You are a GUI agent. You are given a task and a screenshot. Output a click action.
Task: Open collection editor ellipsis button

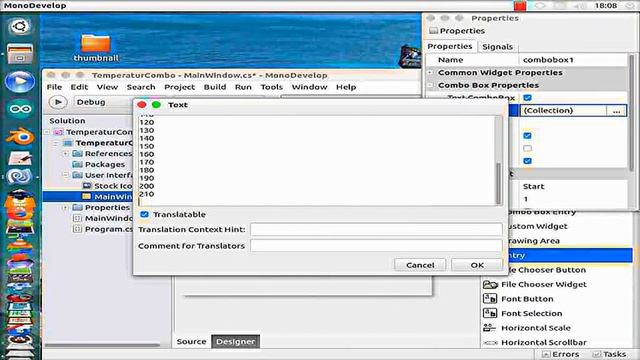coord(616,111)
